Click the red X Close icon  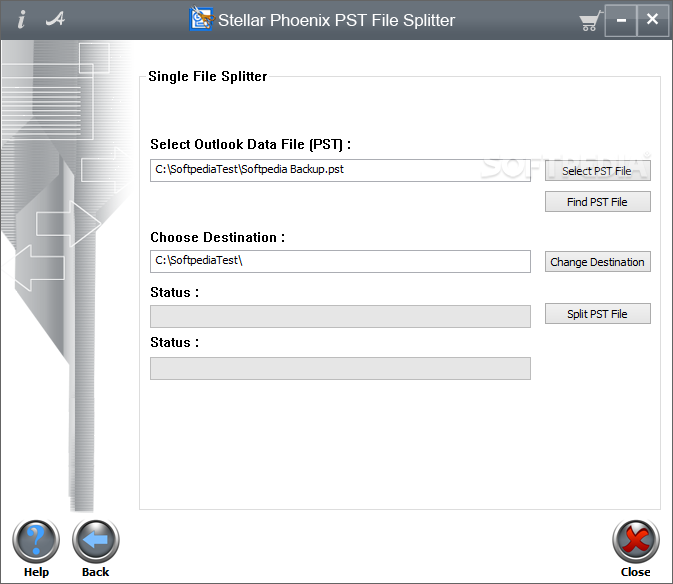[x=636, y=541]
